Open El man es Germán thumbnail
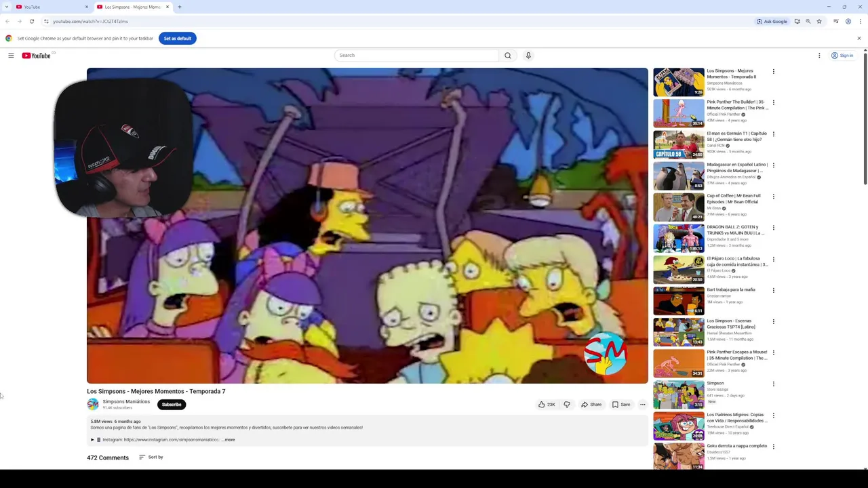Image resolution: width=868 pixels, height=488 pixels. (x=679, y=144)
